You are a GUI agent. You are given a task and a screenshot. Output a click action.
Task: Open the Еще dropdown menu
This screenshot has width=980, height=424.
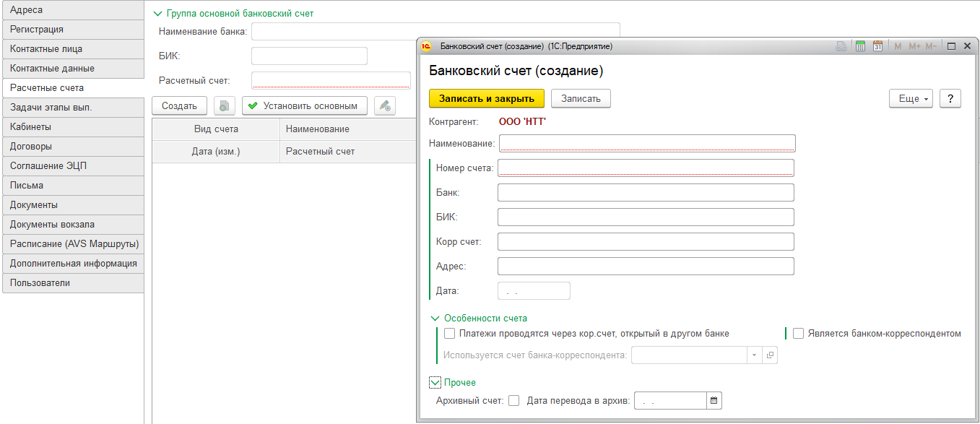tap(911, 99)
